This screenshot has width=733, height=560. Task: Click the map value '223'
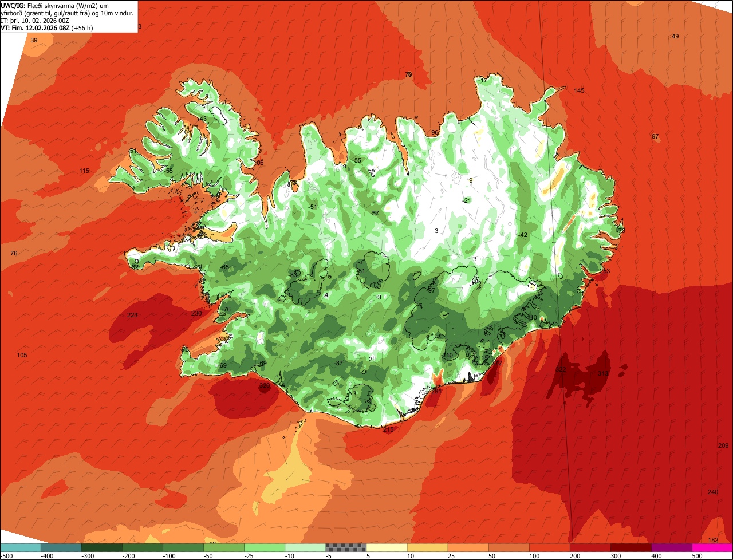[132, 315]
